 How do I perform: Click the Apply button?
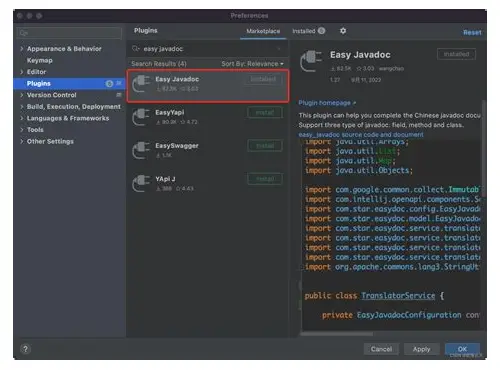[x=421, y=349]
